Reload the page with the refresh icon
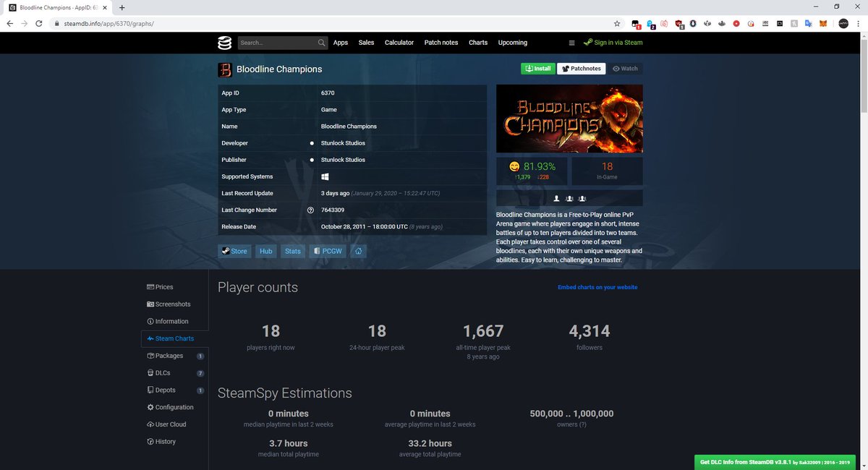868x470 pixels. pos(40,23)
